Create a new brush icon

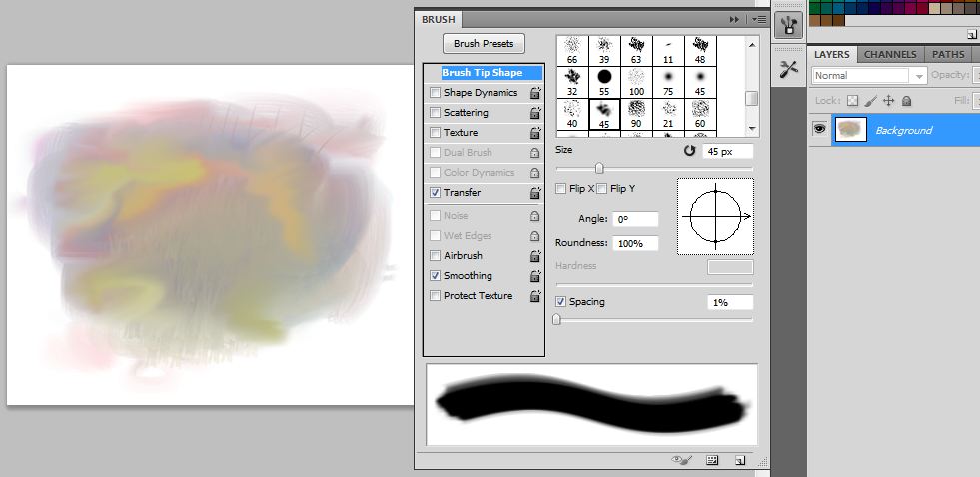pos(740,460)
